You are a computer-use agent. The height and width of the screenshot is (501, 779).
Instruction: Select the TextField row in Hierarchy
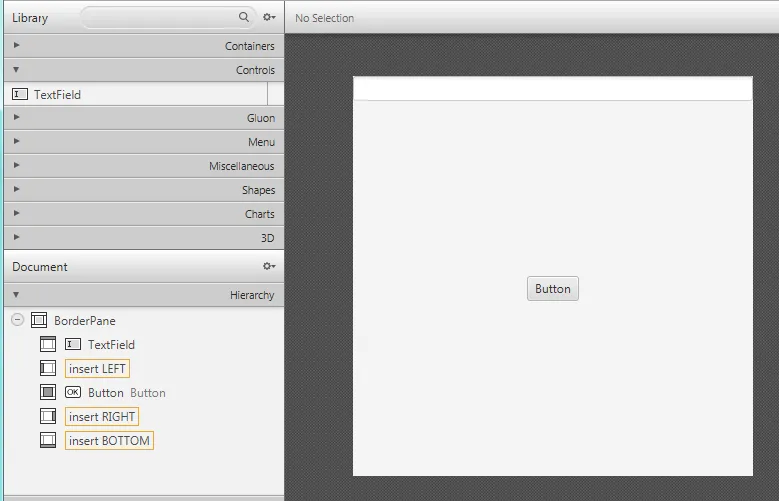click(x=144, y=344)
